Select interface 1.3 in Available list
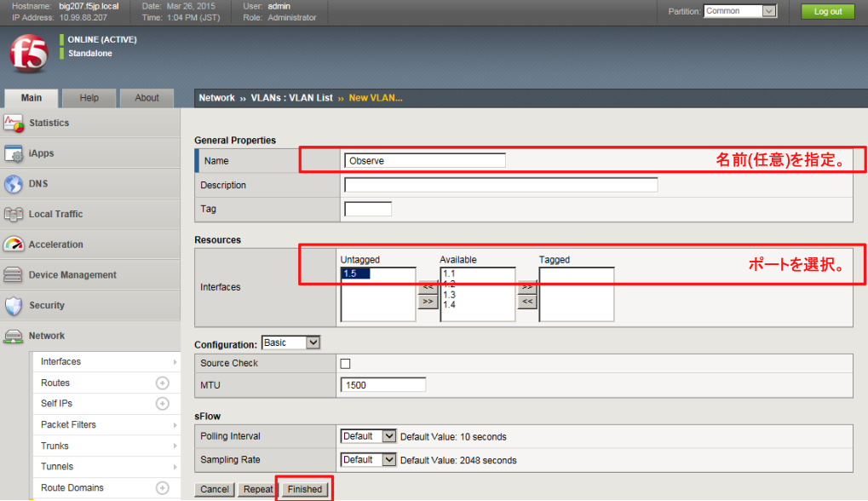Screen dimensions: 868x501 pos(449,295)
